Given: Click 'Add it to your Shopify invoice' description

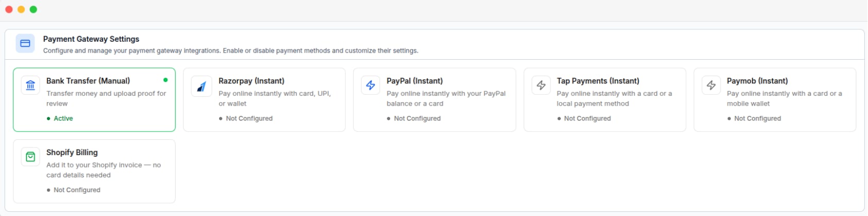Looking at the screenshot, I should pos(104,170).
